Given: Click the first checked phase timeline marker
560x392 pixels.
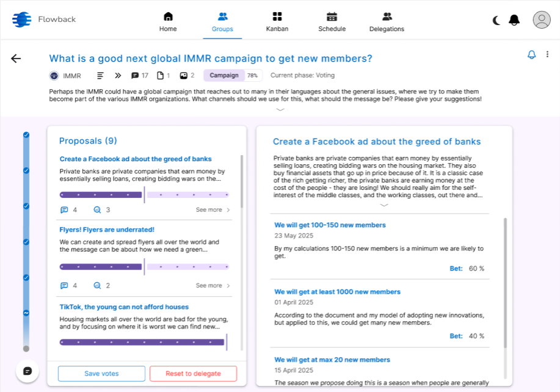Looking at the screenshot, I should point(26,134).
